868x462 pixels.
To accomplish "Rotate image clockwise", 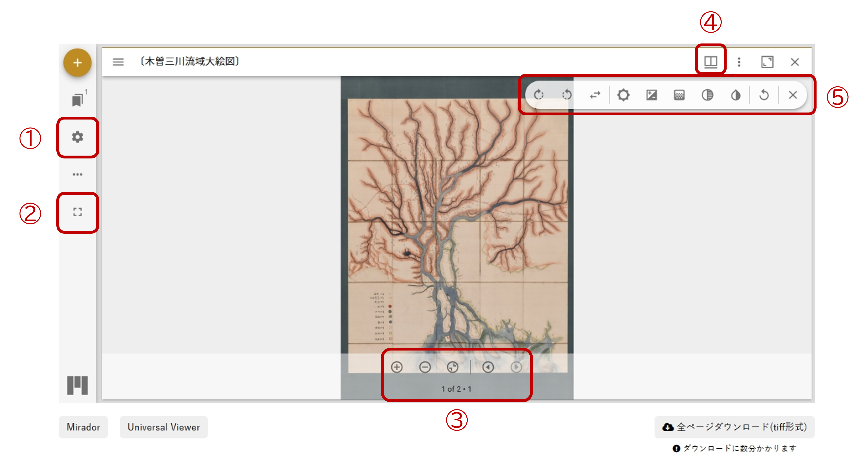I will pos(538,95).
